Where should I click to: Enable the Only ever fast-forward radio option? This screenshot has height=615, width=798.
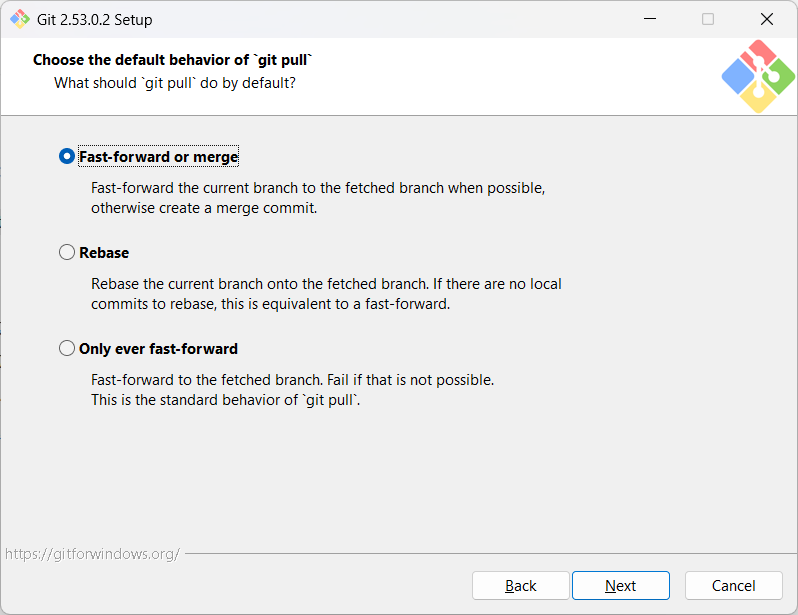[x=67, y=348]
